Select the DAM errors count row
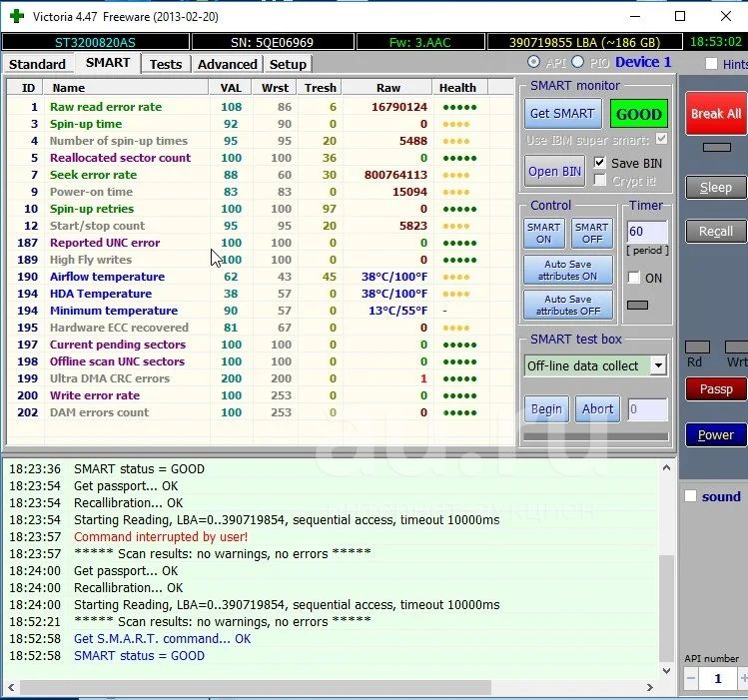Viewport: 748px width, 700px height. [x=260, y=412]
